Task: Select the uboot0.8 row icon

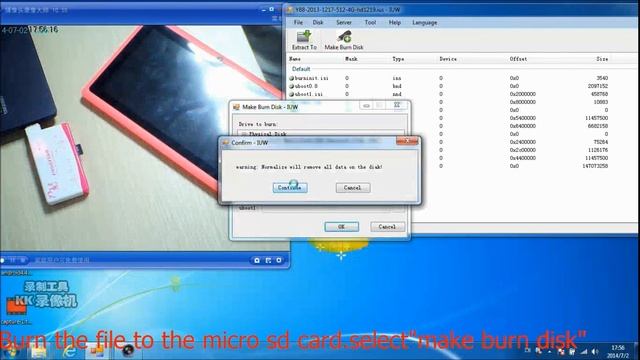Action: click(291, 86)
